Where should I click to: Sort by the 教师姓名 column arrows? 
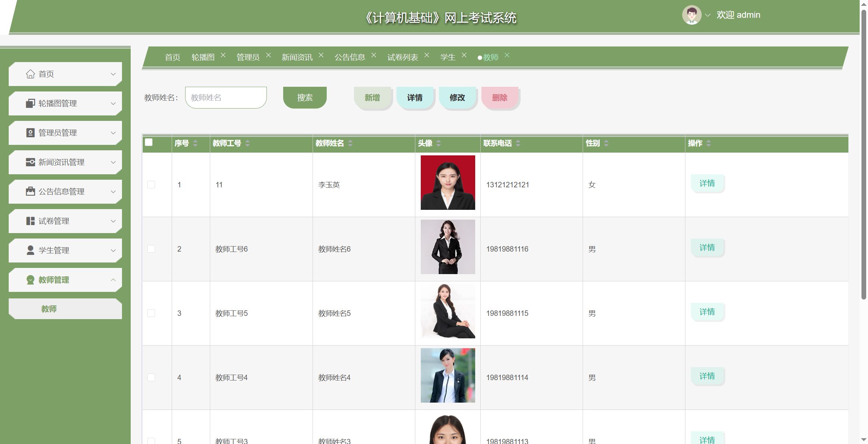350,143
